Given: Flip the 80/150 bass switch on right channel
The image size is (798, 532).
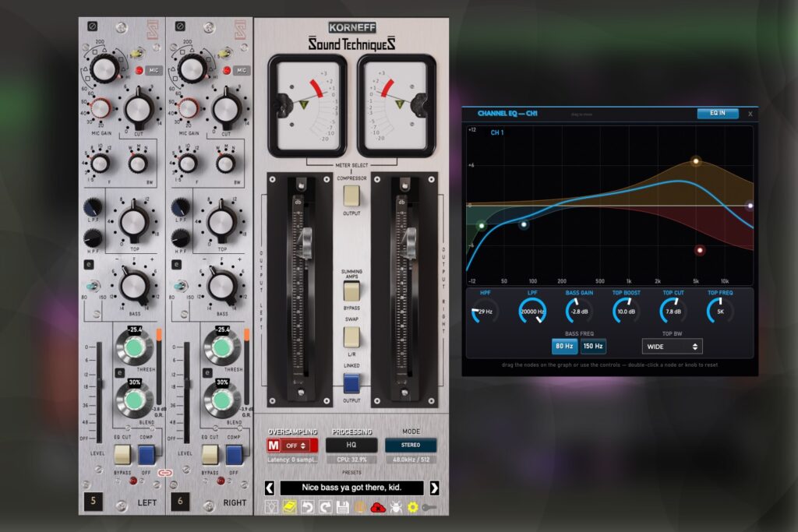Looking at the screenshot, I should (x=180, y=287).
